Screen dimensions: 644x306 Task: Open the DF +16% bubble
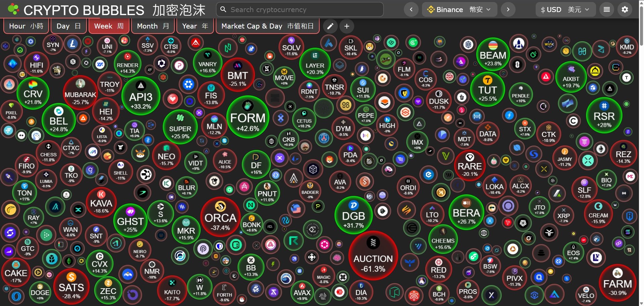[x=256, y=164]
